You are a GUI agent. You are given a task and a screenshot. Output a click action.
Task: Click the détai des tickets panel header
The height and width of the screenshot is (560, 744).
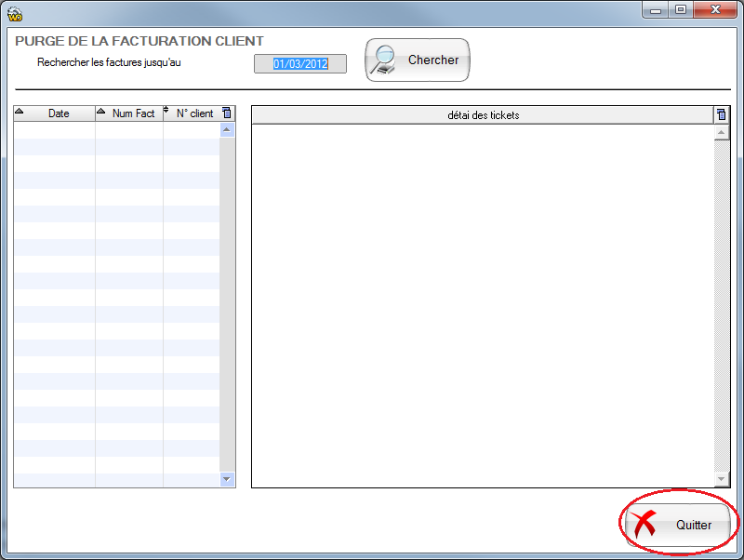pyautogui.click(x=484, y=114)
